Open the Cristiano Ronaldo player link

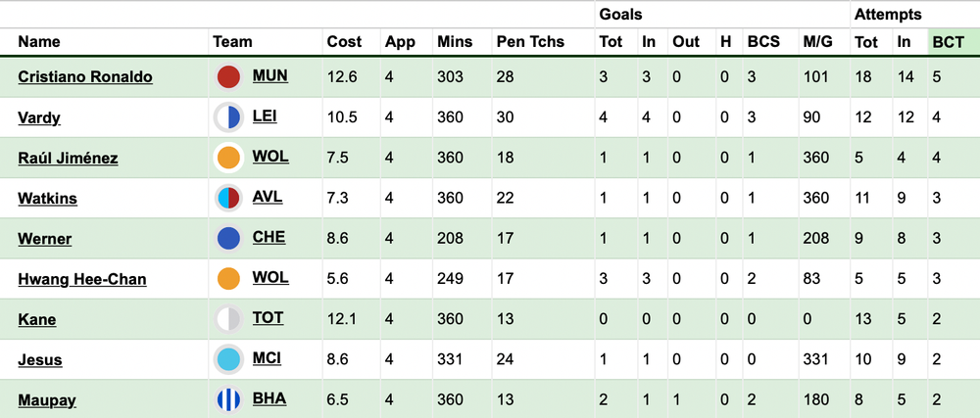(85, 76)
